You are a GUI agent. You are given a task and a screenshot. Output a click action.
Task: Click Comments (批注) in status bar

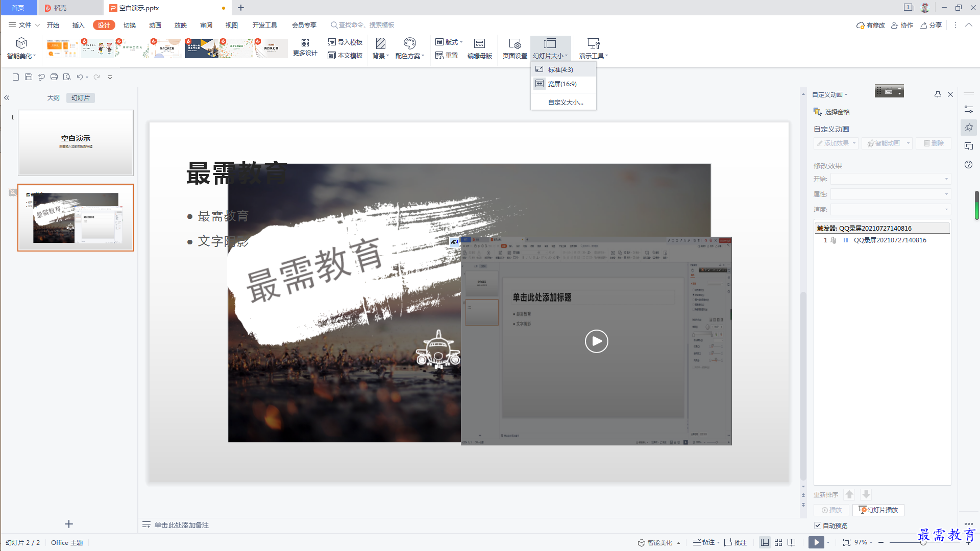[735, 542]
